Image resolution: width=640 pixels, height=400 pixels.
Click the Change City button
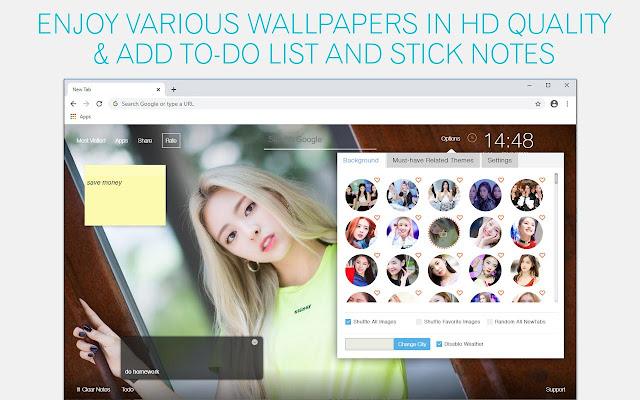click(412, 344)
